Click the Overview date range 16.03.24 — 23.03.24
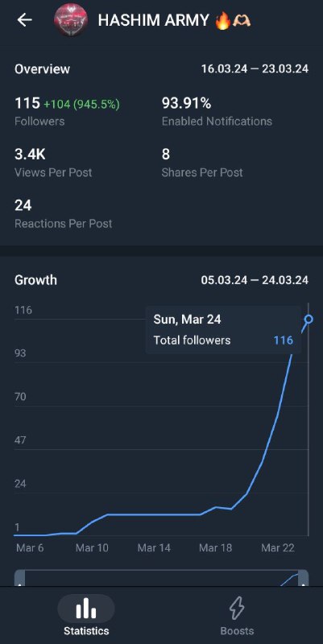 255,68
